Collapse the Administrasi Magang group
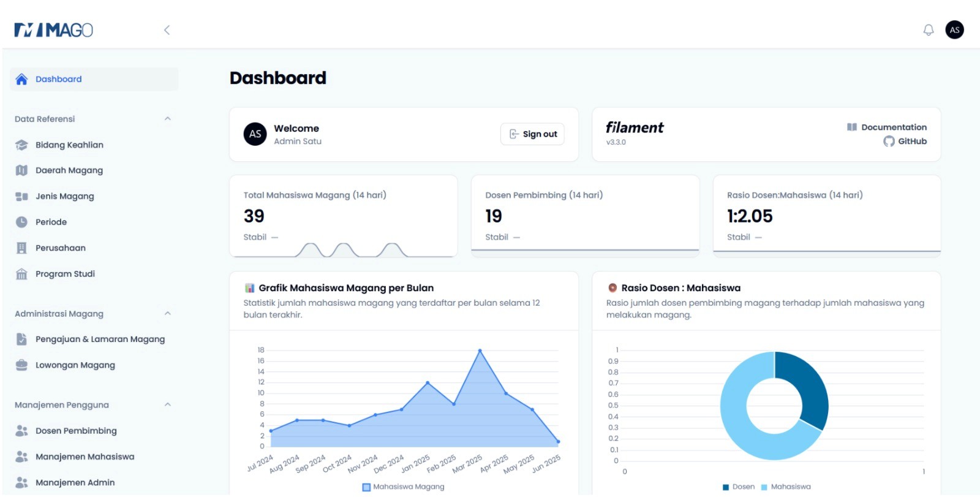The height and width of the screenshot is (497, 980). point(167,313)
